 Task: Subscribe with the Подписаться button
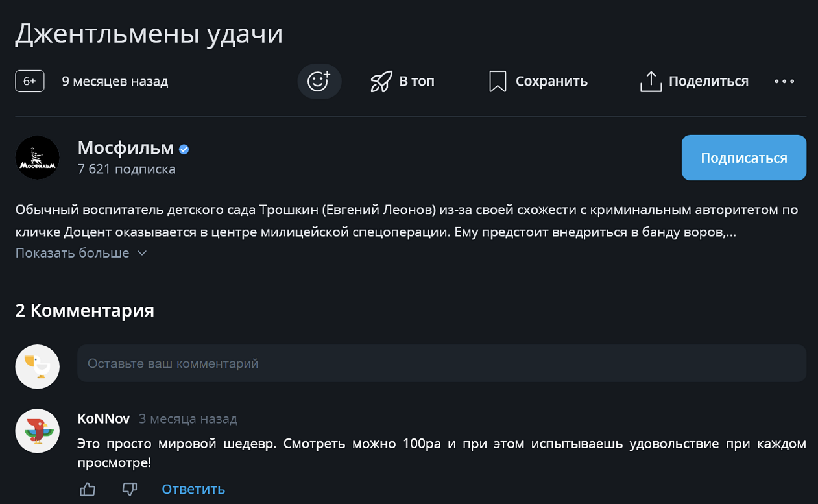(743, 158)
